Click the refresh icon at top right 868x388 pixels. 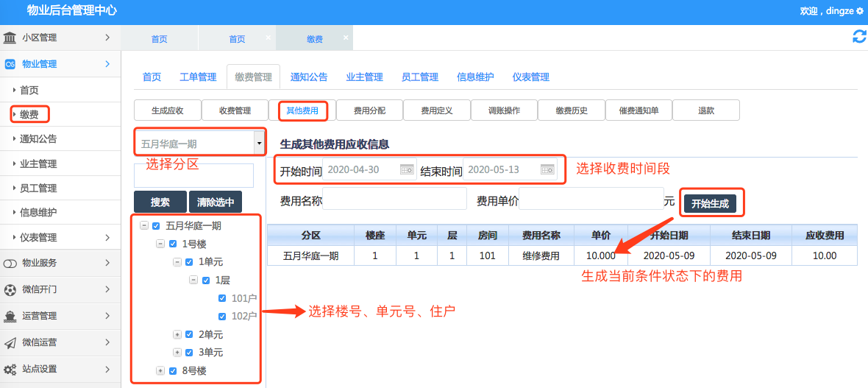coord(859,37)
